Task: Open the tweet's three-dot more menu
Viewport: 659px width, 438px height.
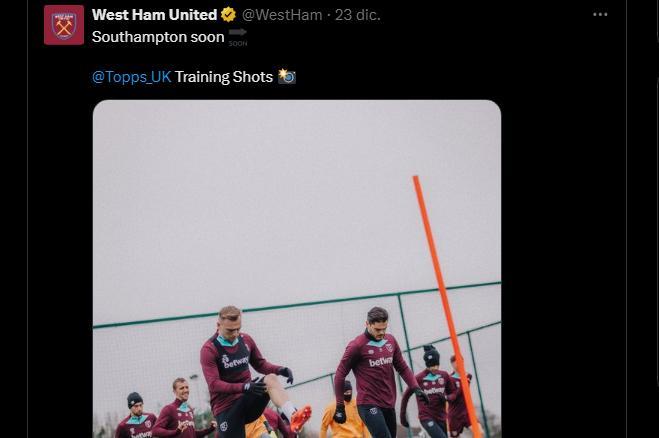Action: [x=600, y=15]
